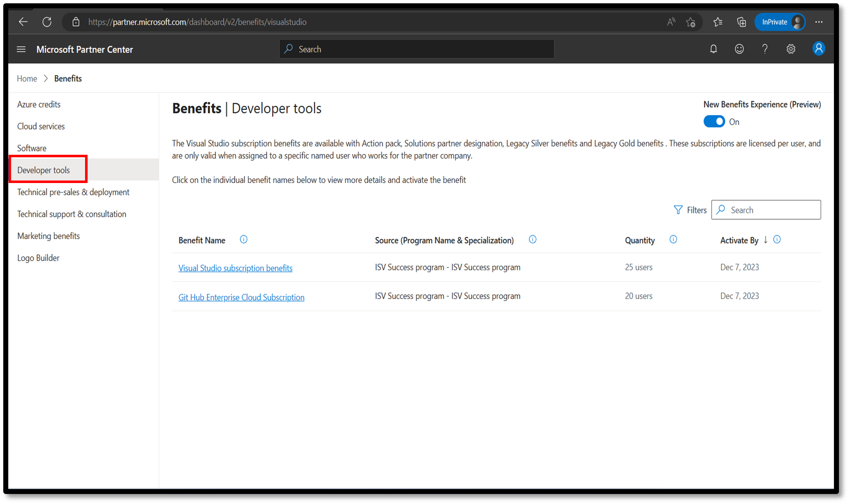Select the Software menu item

pyautogui.click(x=31, y=148)
